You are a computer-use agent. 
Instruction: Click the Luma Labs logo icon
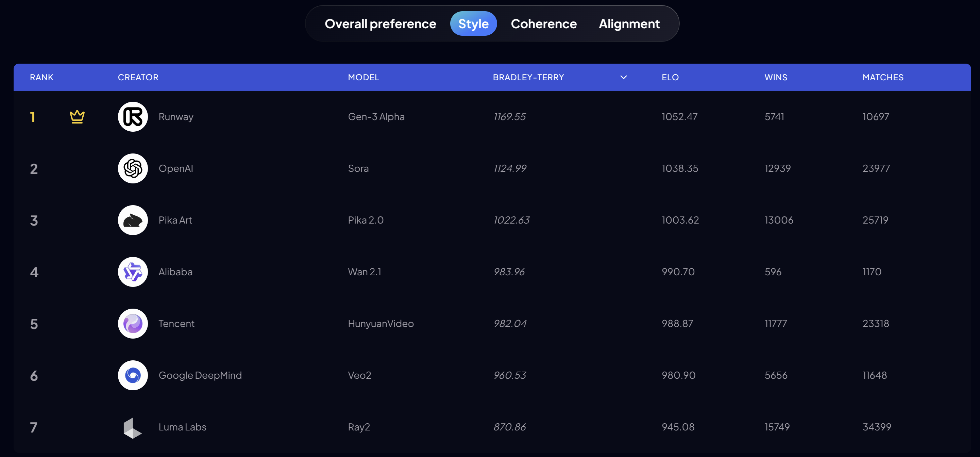tap(132, 428)
